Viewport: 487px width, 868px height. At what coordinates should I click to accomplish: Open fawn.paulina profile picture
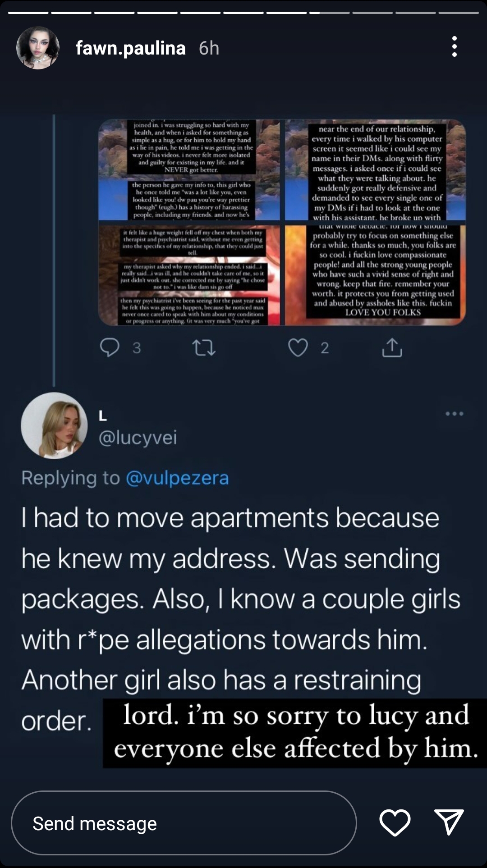38,48
